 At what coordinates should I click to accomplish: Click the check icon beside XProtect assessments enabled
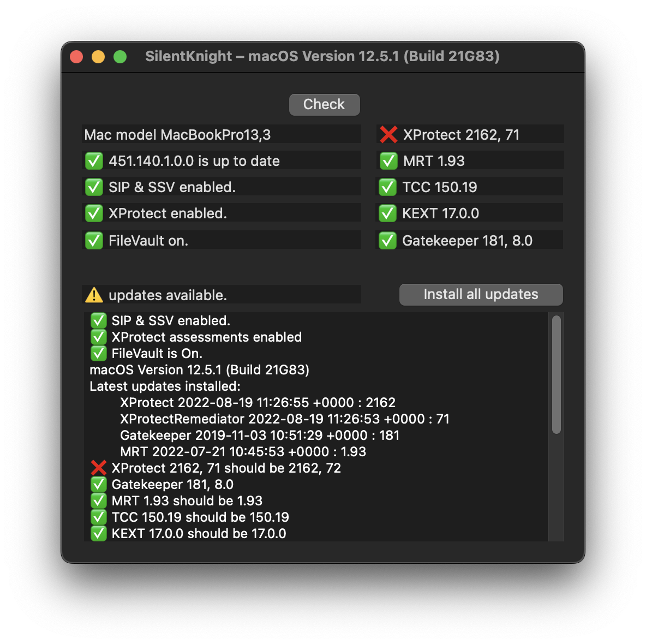coord(98,337)
